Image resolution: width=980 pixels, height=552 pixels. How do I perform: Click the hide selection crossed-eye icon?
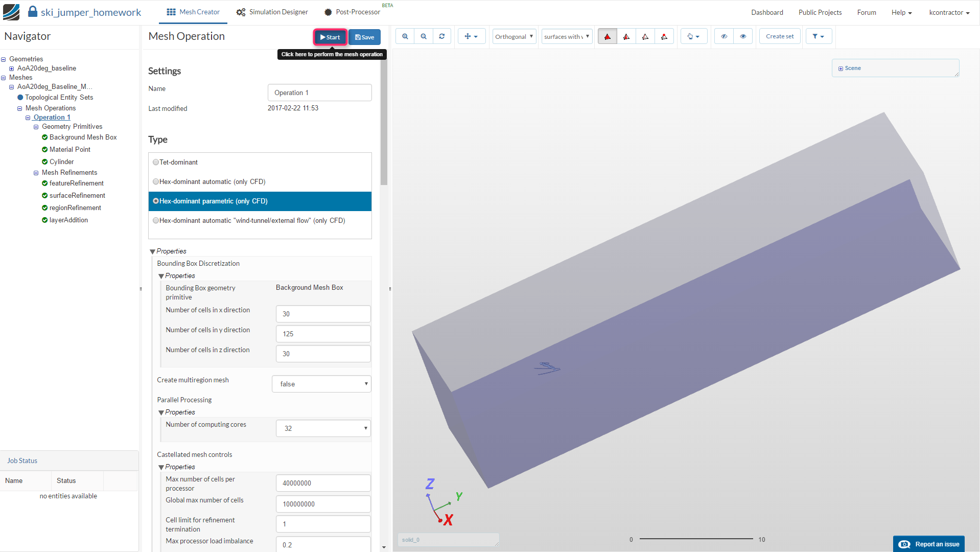coord(724,36)
